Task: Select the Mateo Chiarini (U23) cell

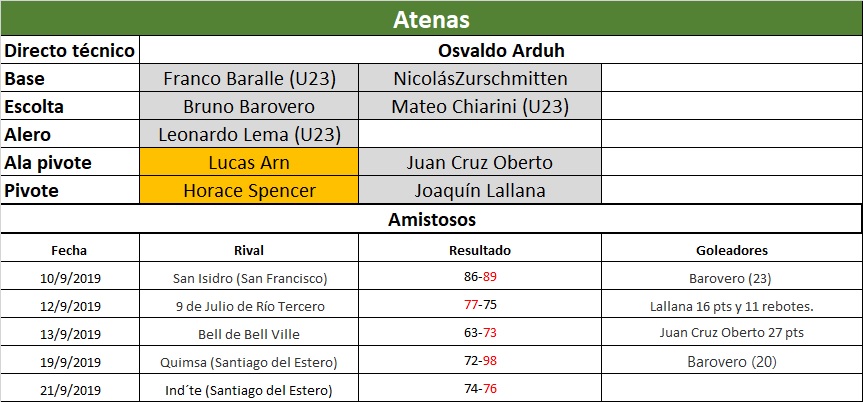Action: pos(480,106)
